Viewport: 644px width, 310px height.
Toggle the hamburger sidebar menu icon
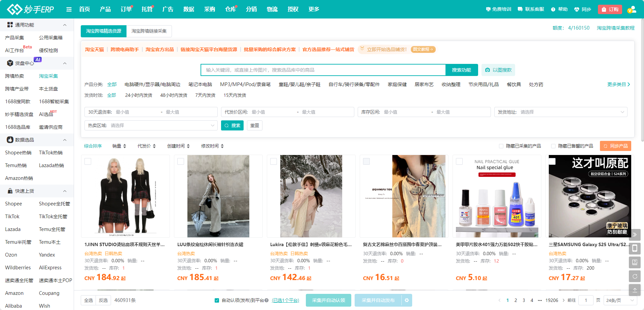click(69, 9)
